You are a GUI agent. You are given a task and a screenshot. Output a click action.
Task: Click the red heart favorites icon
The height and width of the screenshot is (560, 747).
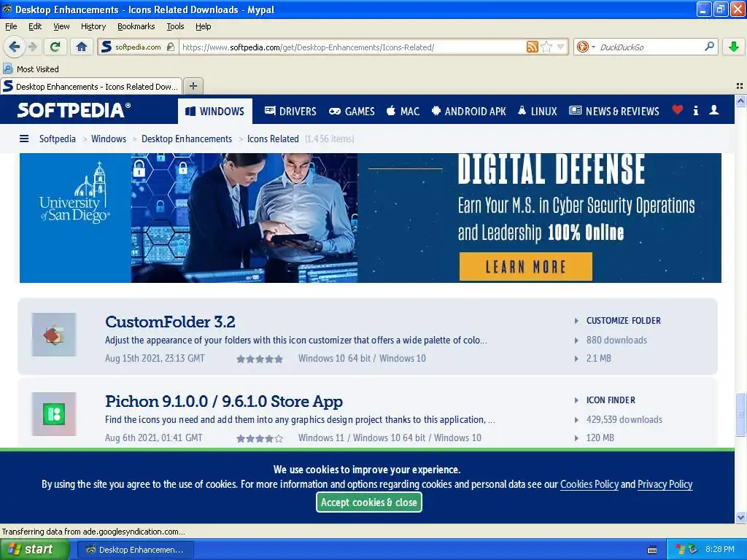click(677, 110)
